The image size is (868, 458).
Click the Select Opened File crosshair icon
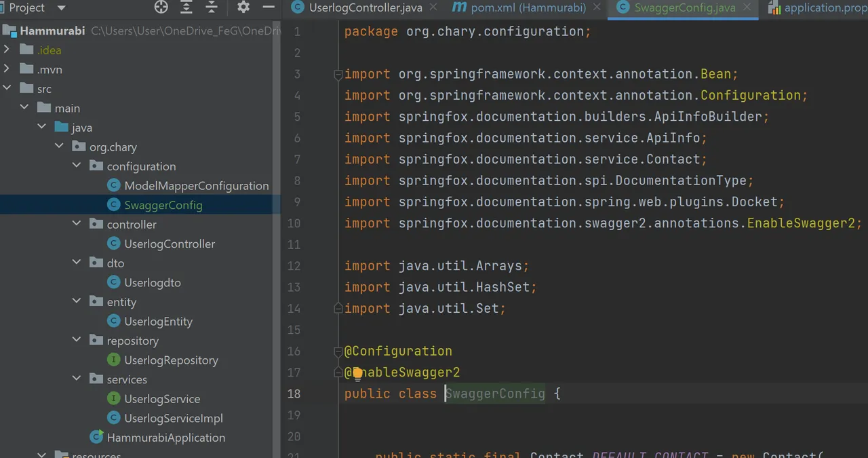(x=161, y=7)
